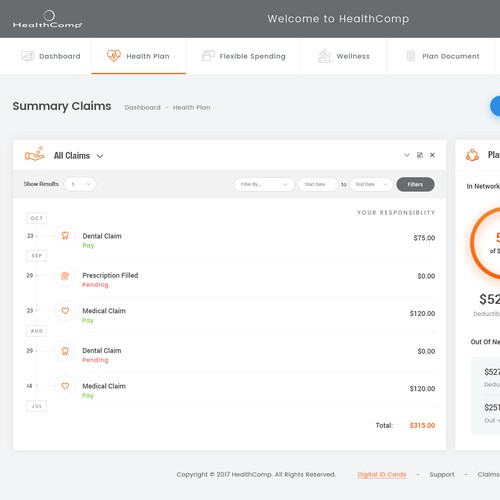500x500 pixels.
Task: Click the tooth icon for Aug 29 Dental Claim
Action: click(65, 351)
